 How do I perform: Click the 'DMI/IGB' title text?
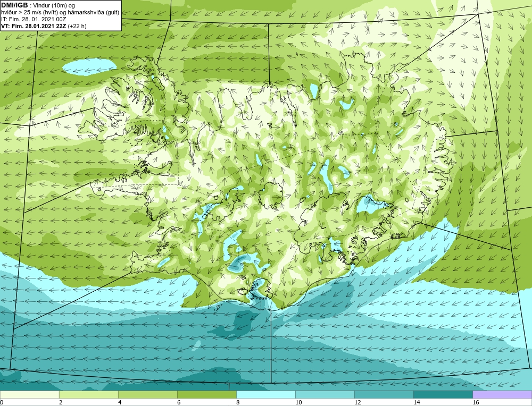pyautogui.click(x=14, y=5)
